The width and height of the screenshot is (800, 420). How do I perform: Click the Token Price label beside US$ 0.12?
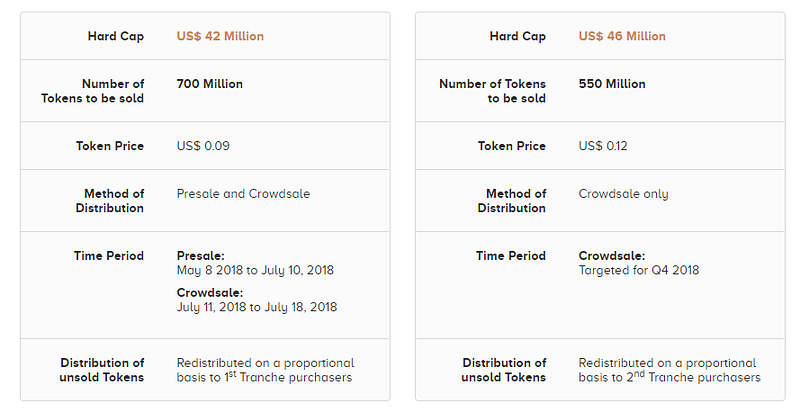point(512,146)
